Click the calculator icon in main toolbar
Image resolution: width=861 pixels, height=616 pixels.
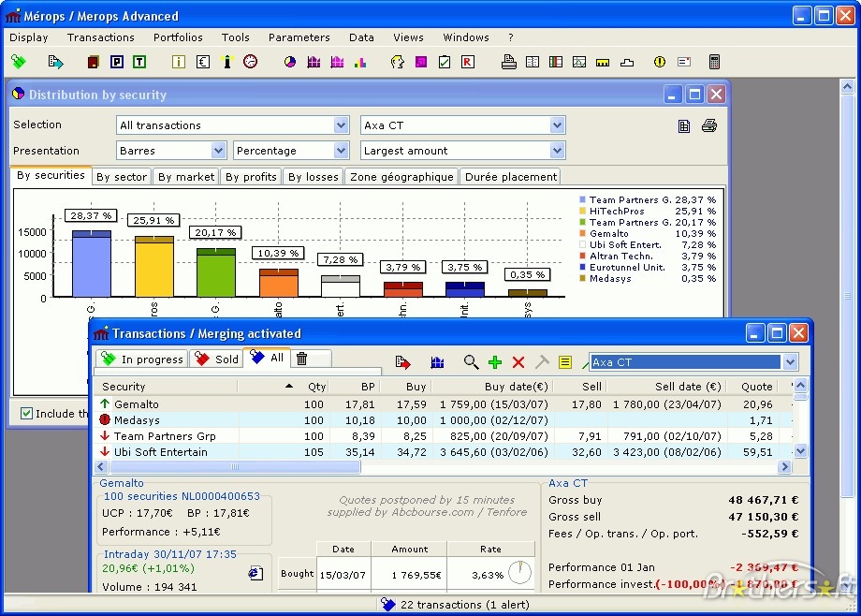point(714,62)
